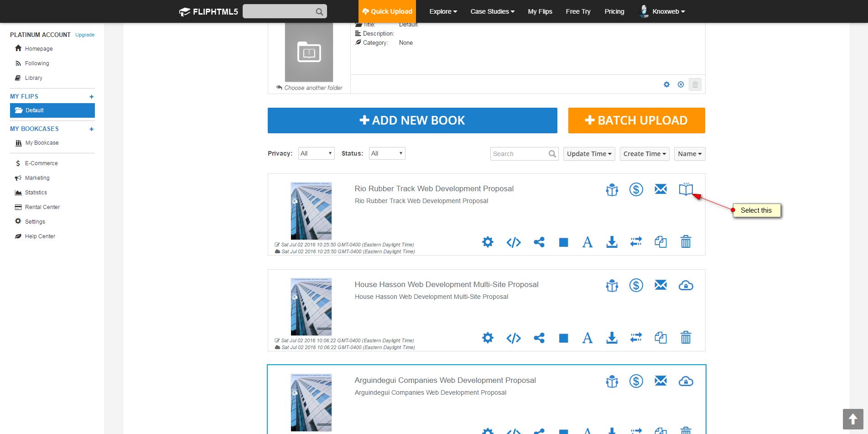868x434 pixels.
Task: Open Statistics in the left sidebar
Action: pos(36,193)
